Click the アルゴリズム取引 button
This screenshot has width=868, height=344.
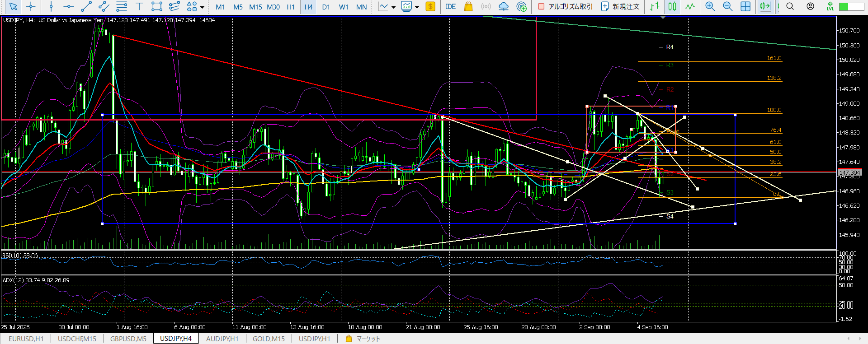[x=565, y=7]
